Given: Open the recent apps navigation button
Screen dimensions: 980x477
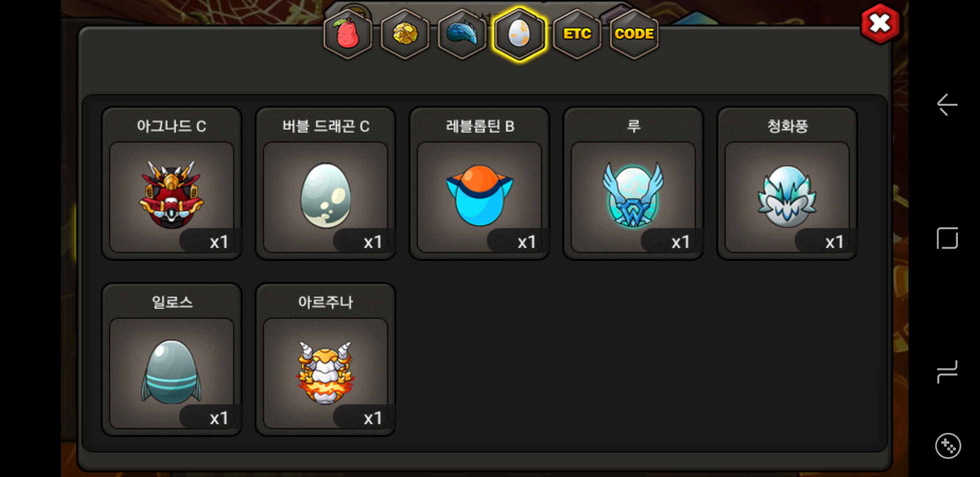Looking at the screenshot, I should (947, 372).
